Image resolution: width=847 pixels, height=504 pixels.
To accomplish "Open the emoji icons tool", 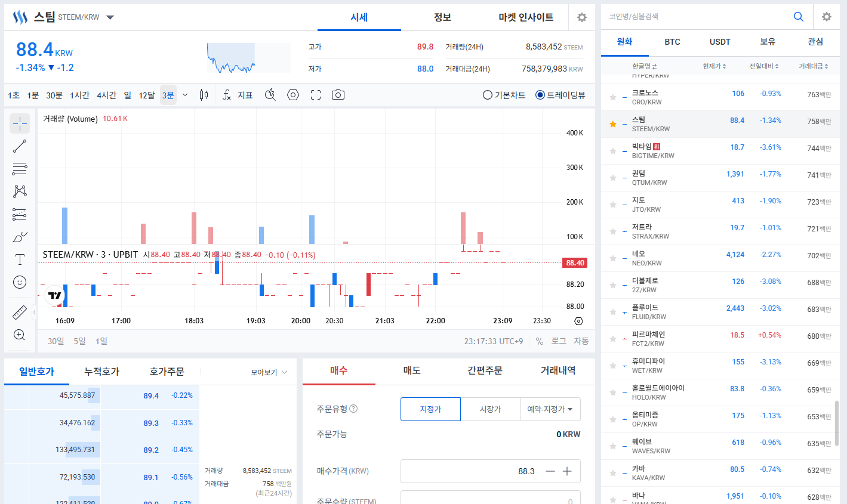I will pos(20,282).
